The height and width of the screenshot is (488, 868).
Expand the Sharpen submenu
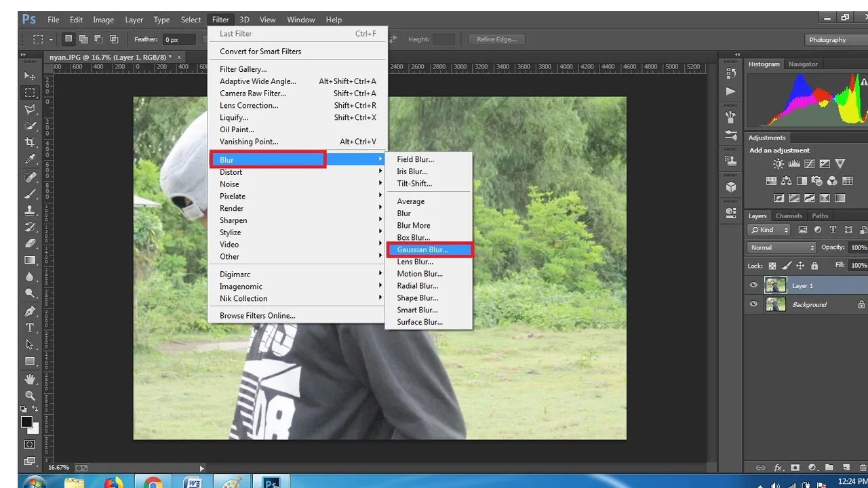[x=297, y=220]
